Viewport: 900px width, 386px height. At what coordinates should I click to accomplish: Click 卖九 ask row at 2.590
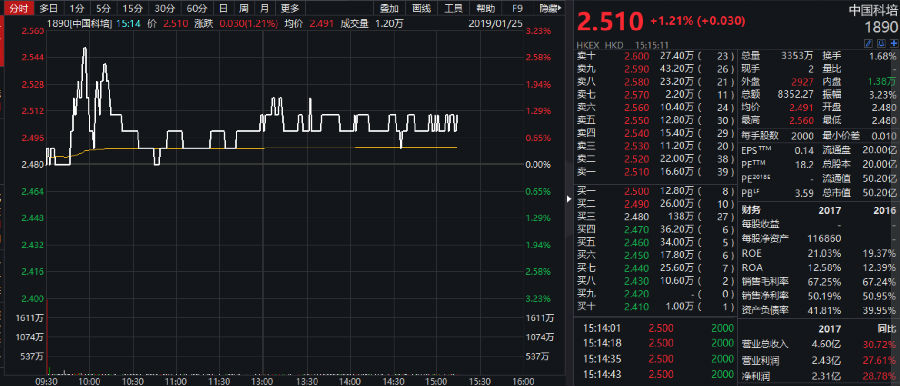pyautogui.click(x=655, y=69)
